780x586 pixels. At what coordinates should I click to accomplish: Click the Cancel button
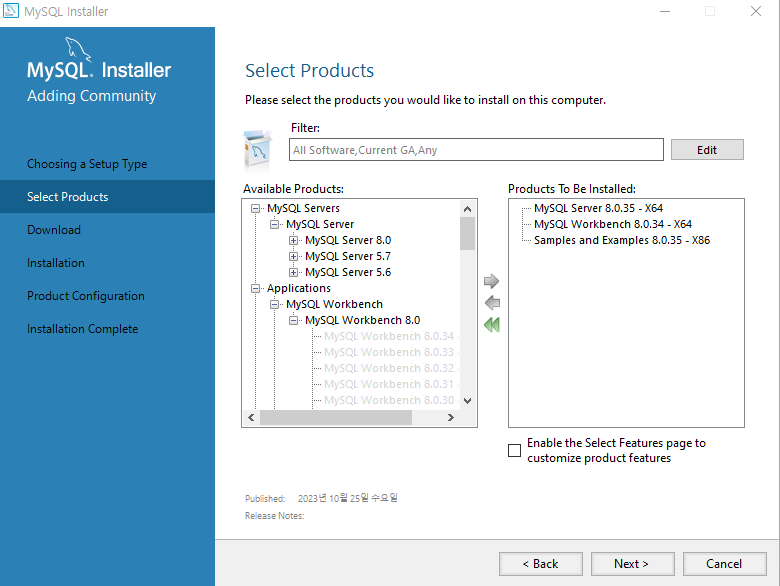(x=724, y=564)
